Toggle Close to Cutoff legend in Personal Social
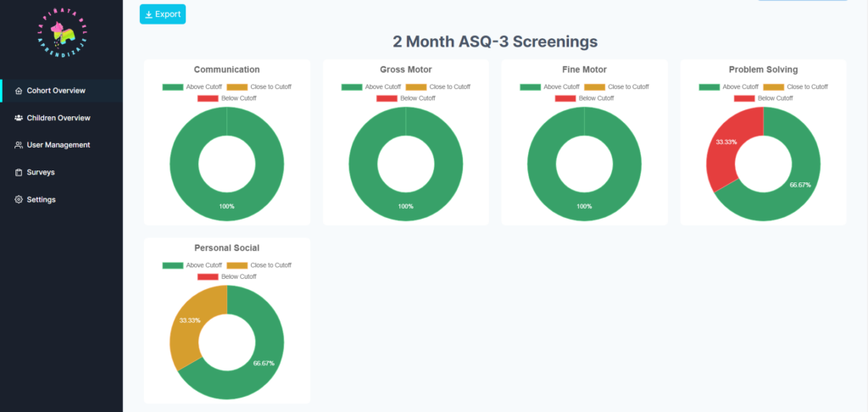Screen dimensions: 868x412 point(259,265)
